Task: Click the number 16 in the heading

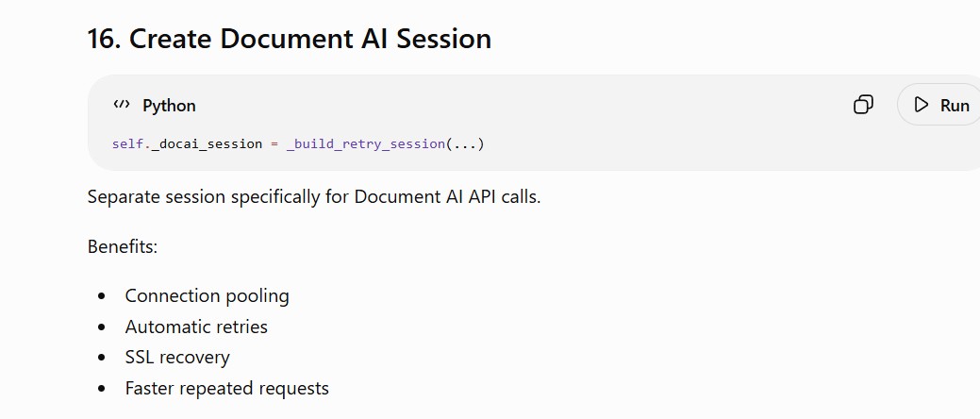Action: click(105, 39)
